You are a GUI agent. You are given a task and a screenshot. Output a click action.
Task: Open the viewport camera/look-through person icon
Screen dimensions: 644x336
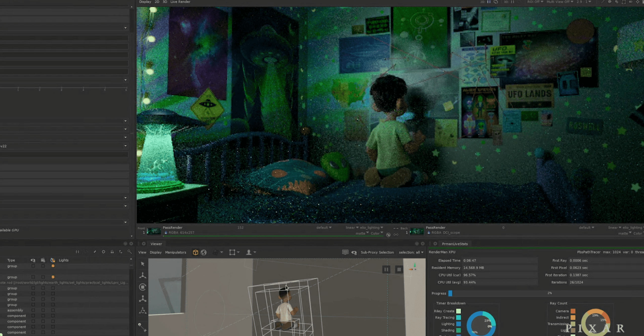pyautogui.click(x=249, y=252)
